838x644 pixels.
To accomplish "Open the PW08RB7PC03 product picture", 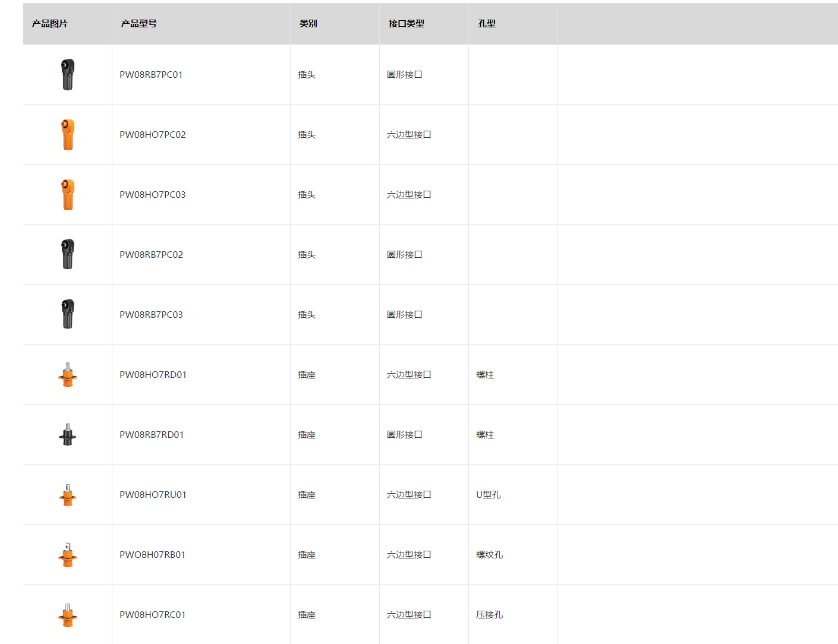I will tap(68, 314).
